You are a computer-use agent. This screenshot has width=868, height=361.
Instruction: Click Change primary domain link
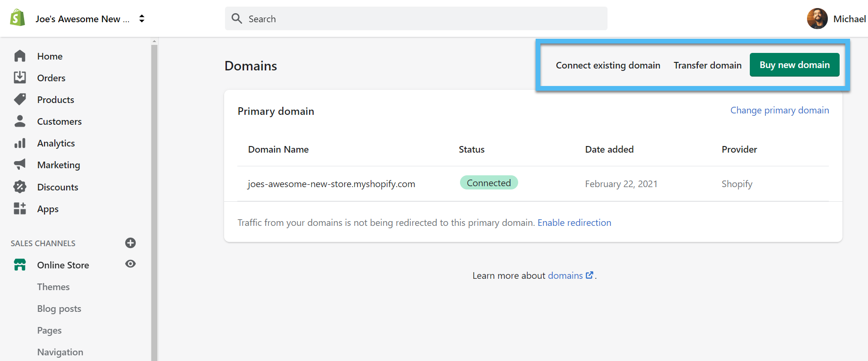pos(779,110)
